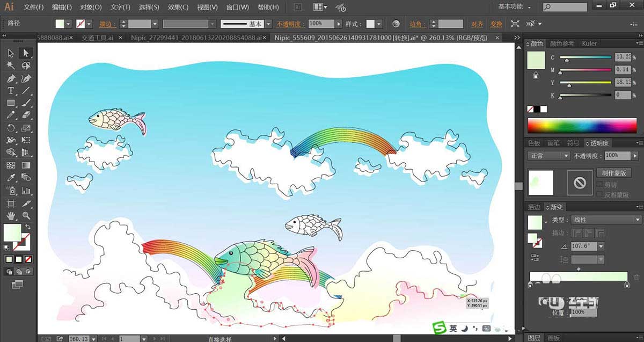Select the Zoom magnifier tool
Image resolution: width=644 pixels, height=342 pixels.
click(25, 216)
